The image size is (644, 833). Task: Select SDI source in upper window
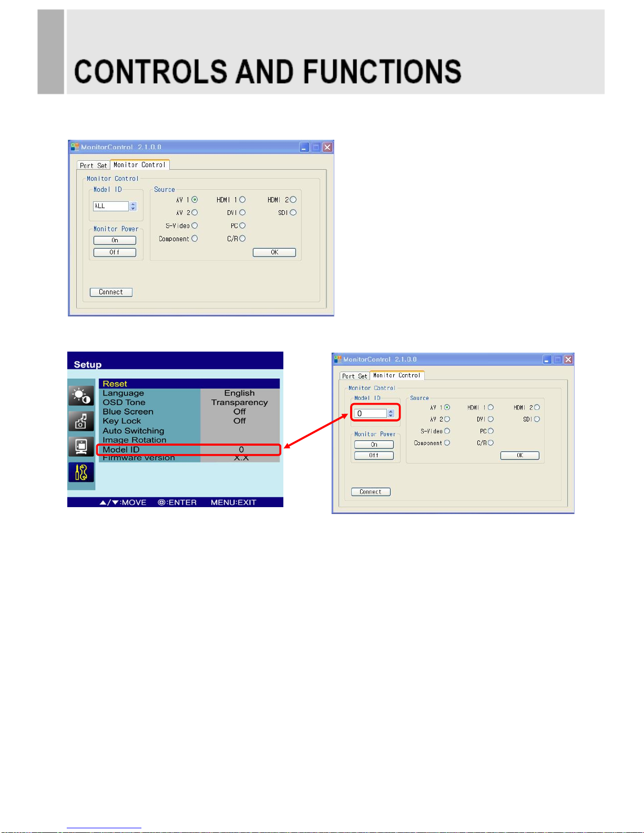coord(293,212)
